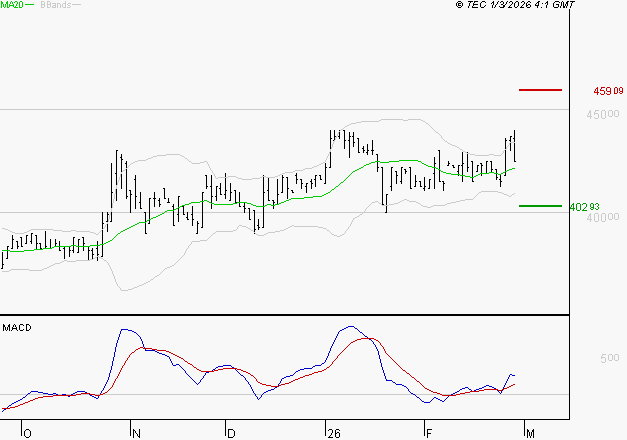Click the 5.00 MACD axis label

click(610, 358)
